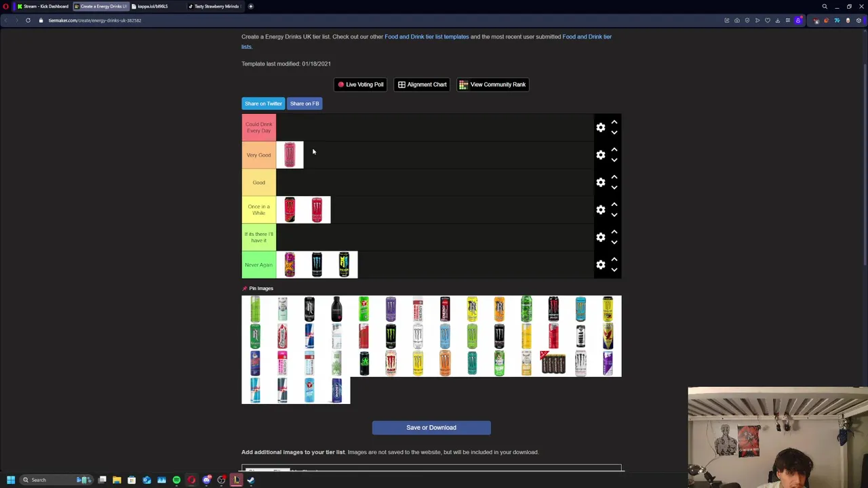The width and height of the screenshot is (868, 488).
Task: Click the Windows Start button
Action: point(11,480)
